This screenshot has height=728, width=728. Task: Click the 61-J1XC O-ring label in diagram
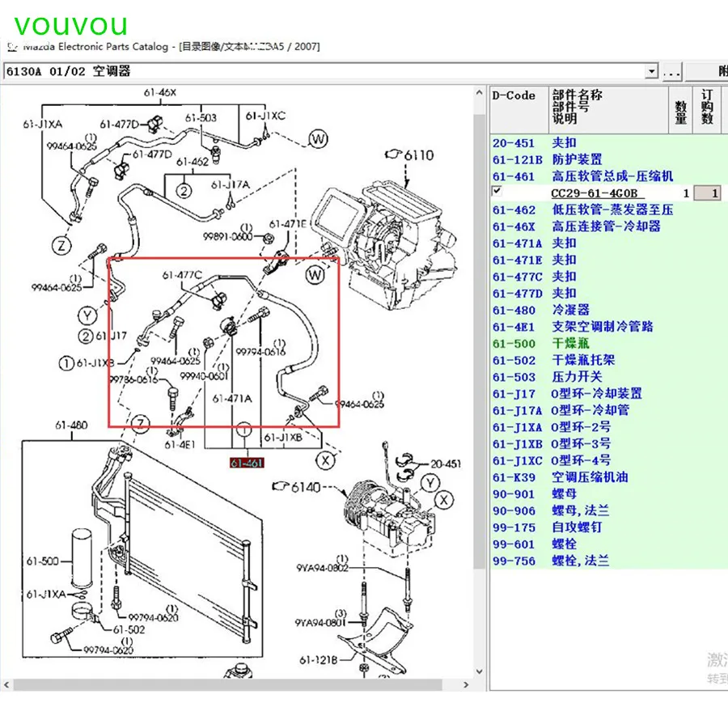pyautogui.click(x=265, y=116)
